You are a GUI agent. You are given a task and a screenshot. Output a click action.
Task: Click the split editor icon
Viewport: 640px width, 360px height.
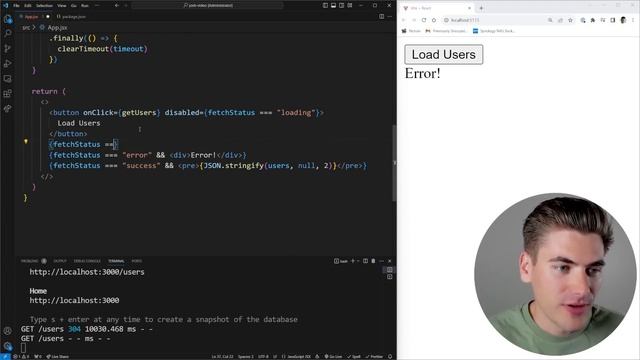click(x=381, y=17)
